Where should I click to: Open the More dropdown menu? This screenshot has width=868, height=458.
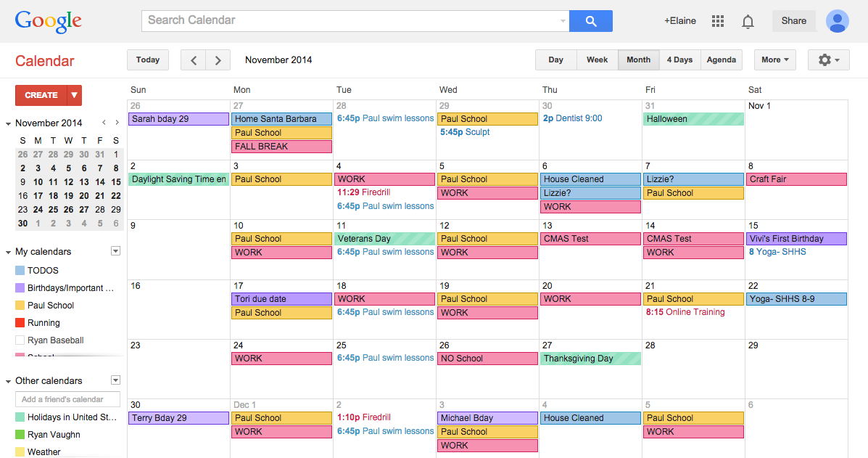pyautogui.click(x=775, y=60)
